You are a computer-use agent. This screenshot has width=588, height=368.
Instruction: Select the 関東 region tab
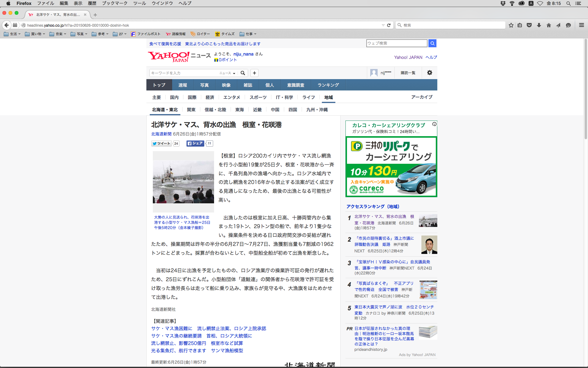tap(191, 110)
